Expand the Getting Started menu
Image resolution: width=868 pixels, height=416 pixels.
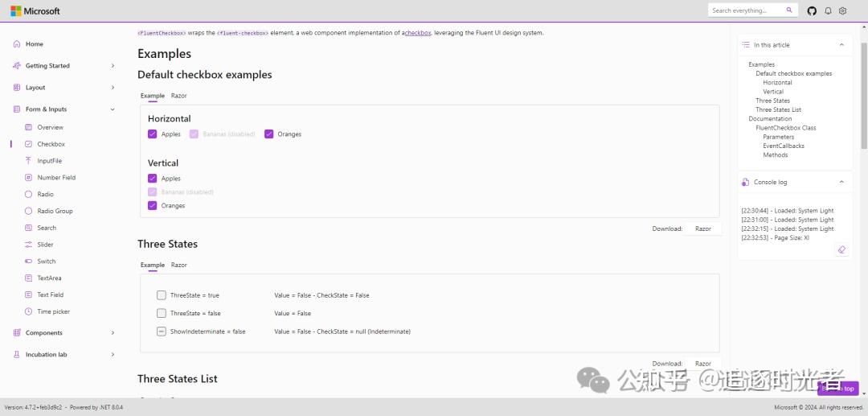click(112, 66)
